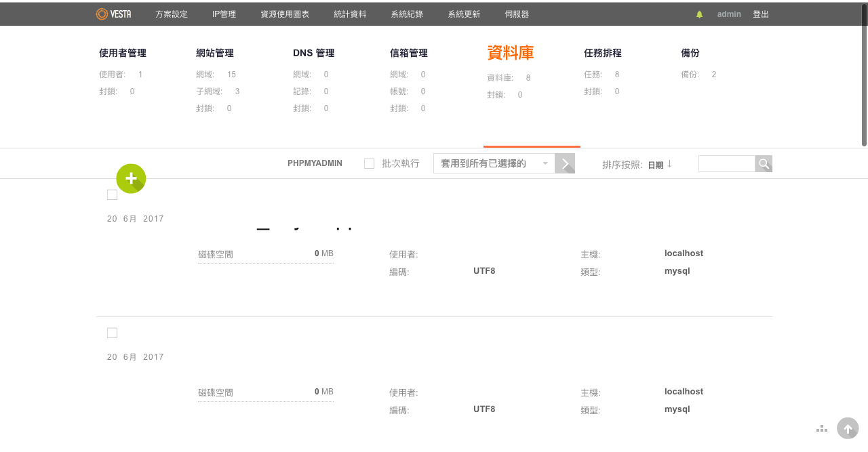Viewport: 868px width, 452px height.
Task: Click mysql type in second database entry
Action: tap(677, 409)
